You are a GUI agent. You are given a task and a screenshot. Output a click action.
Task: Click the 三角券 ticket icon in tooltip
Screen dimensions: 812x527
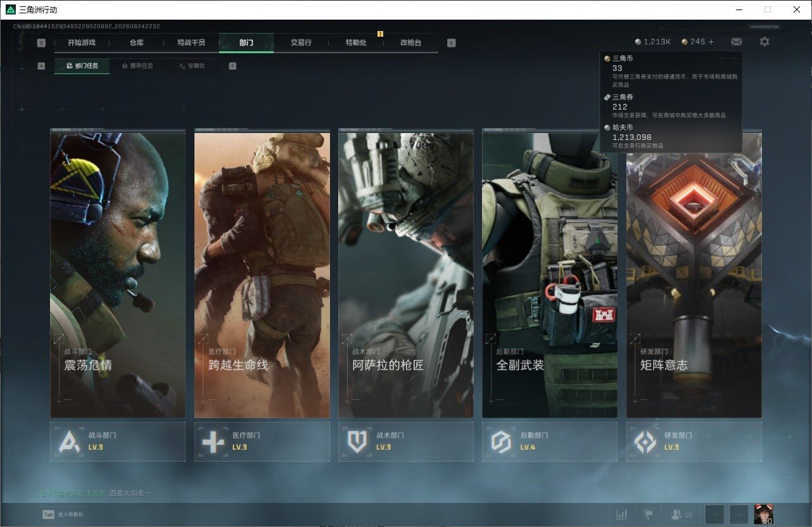click(607, 97)
